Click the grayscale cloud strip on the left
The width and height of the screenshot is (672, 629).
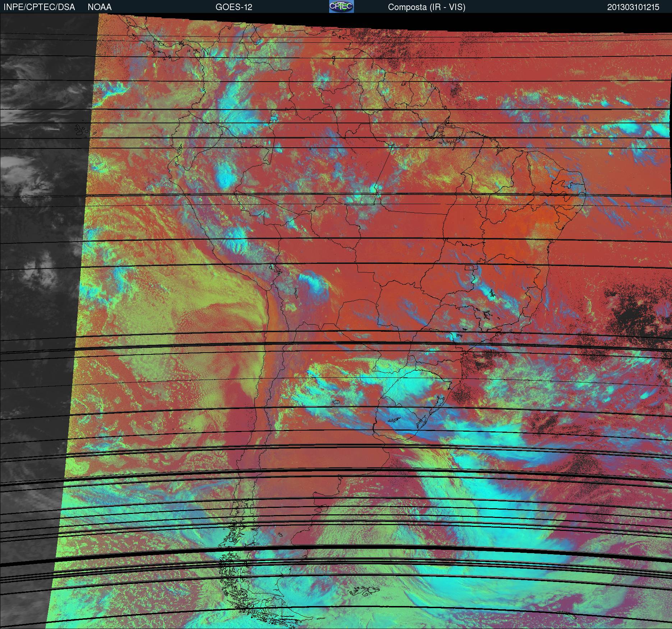[40, 216]
